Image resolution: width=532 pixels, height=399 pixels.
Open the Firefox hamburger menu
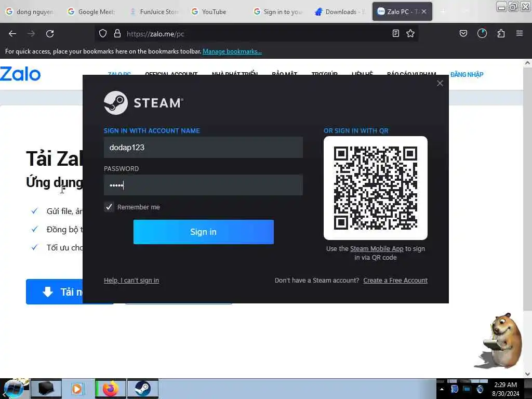click(x=520, y=33)
